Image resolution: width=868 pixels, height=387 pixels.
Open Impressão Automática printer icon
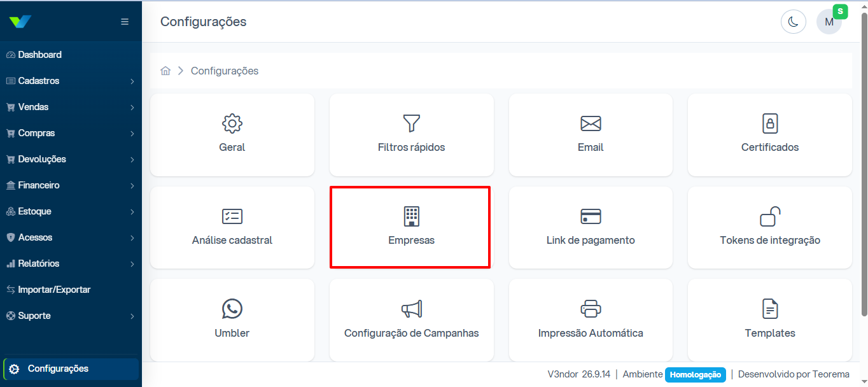point(591,309)
